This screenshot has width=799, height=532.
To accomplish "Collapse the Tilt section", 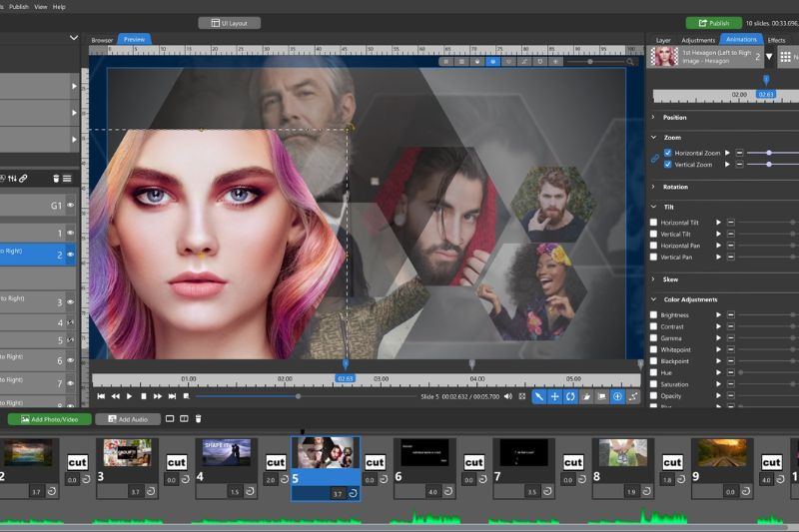I will click(653, 207).
